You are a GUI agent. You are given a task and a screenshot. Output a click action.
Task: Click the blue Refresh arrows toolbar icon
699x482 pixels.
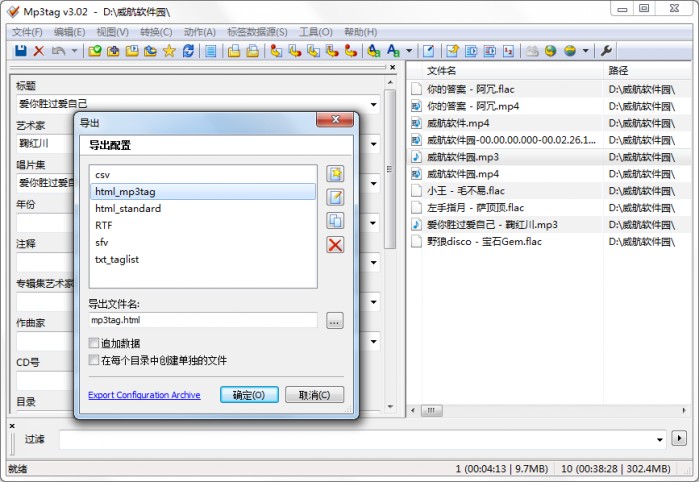coord(188,51)
